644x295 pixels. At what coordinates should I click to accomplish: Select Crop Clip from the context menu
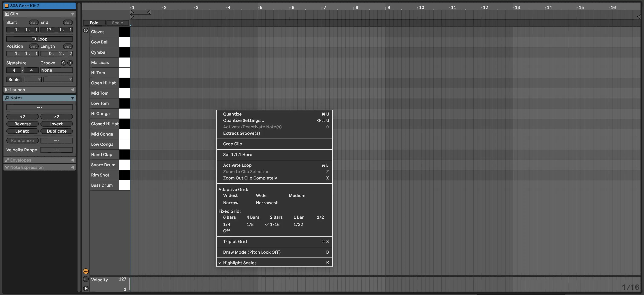point(233,144)
